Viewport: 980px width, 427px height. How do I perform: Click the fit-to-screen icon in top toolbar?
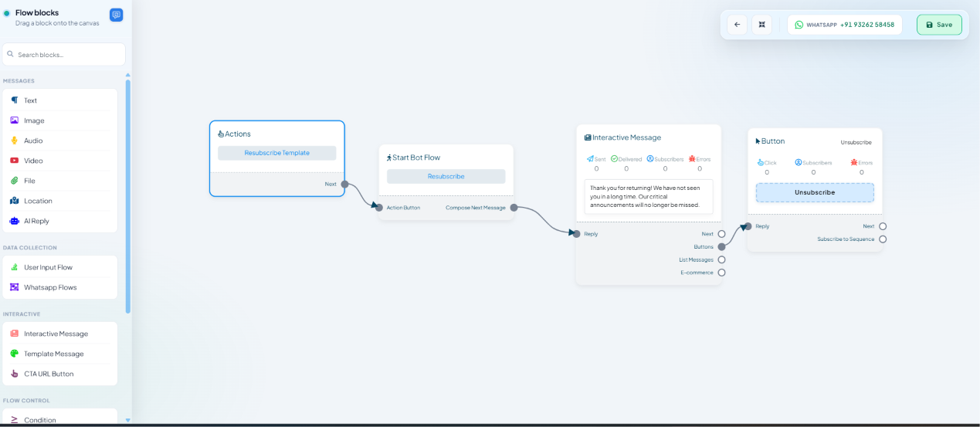click(x=761, y=25)
